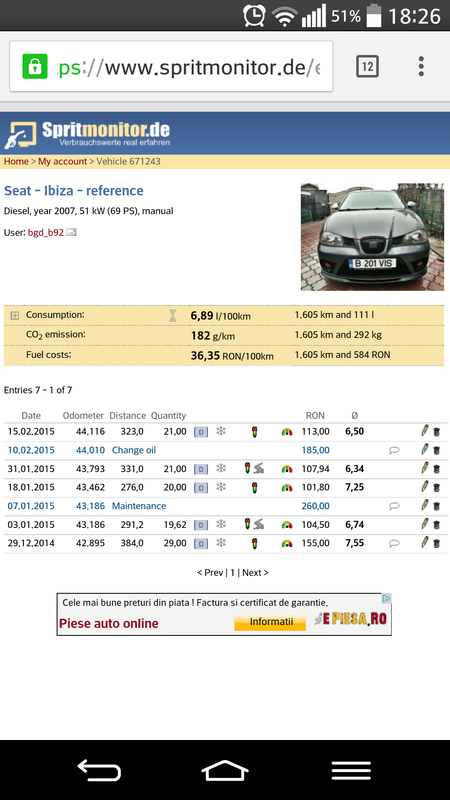Click the 'Entries 7 - 1 of 7' text
The image size is (450, 800).
pyautogui.click(x=38, y=390)
